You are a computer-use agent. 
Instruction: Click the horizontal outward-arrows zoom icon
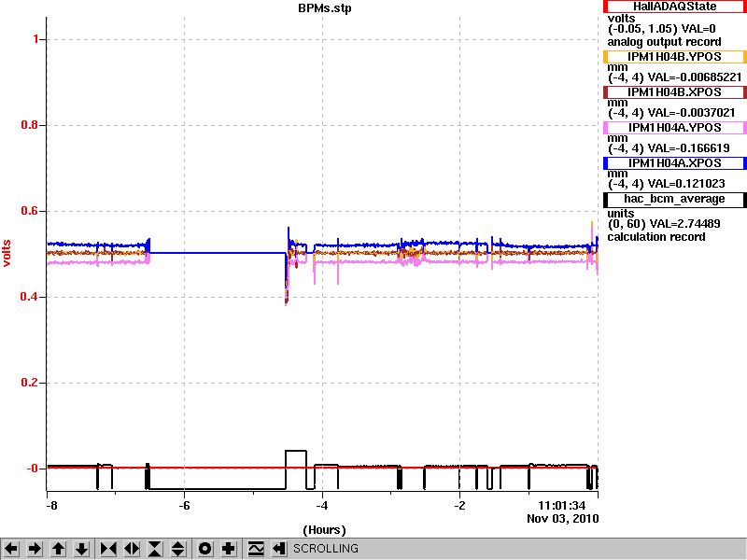point(132,549)
